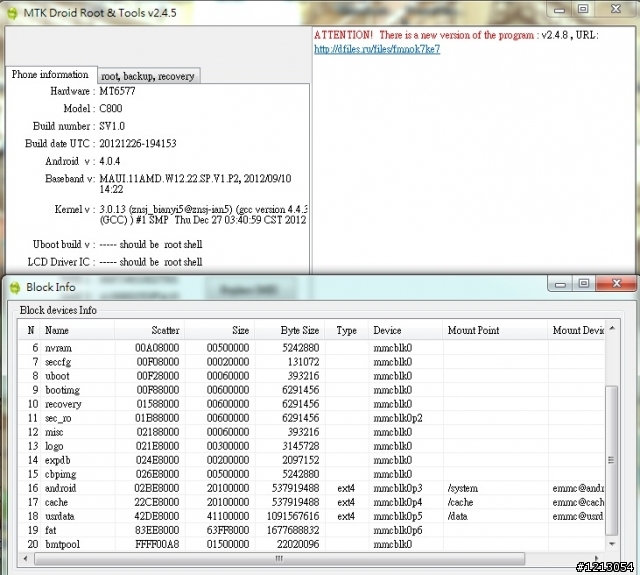Screen dimensions: 640x575
Task: Select the usrdata row
Action: [311, 516]
